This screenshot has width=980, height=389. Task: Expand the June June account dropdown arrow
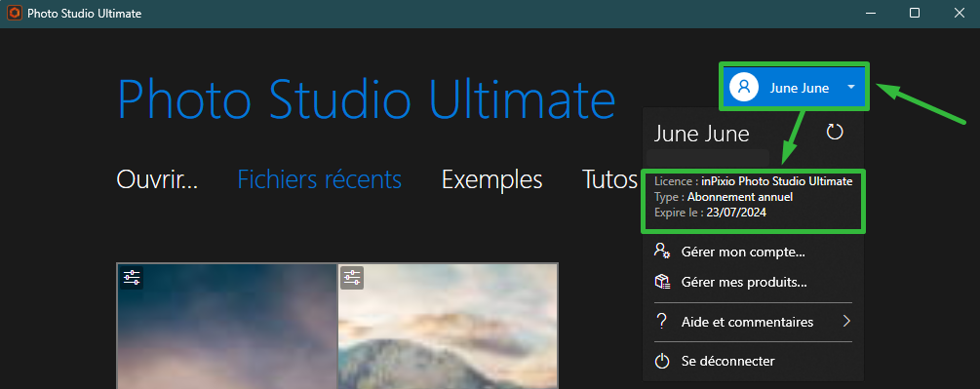pyautogui.click(x=851, y=87)
